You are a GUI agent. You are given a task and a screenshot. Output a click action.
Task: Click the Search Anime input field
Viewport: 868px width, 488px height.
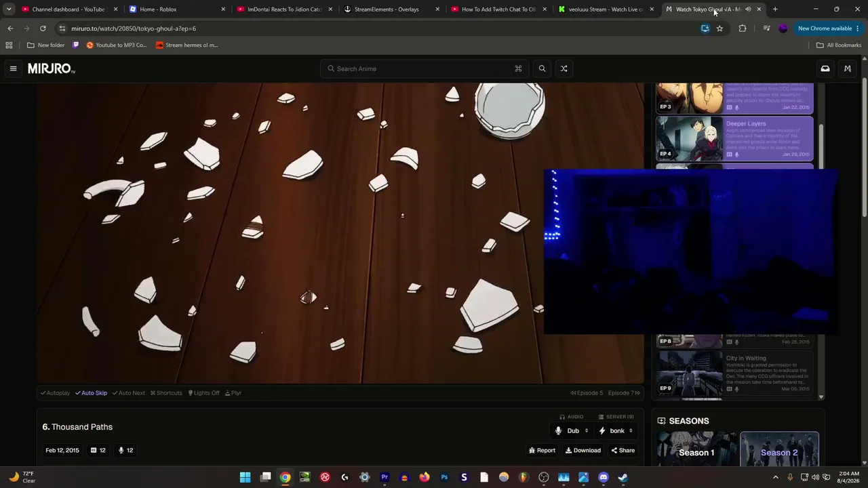(x=425, y=68)
